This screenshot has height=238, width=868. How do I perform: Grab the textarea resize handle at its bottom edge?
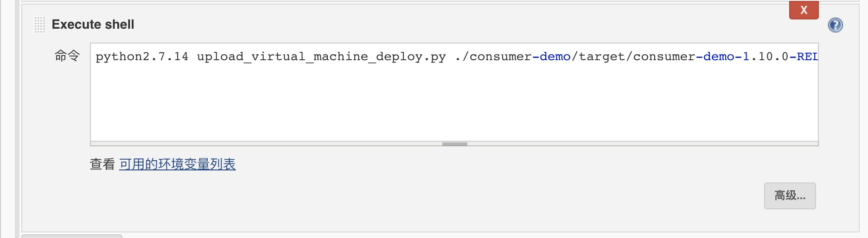click(x=454, y=144)
